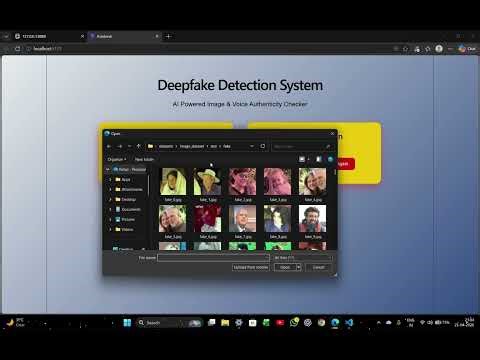This screenshot has height=360, width=480.
Task: Open Task View from taskbar
Action: click(x=211, y=323)
